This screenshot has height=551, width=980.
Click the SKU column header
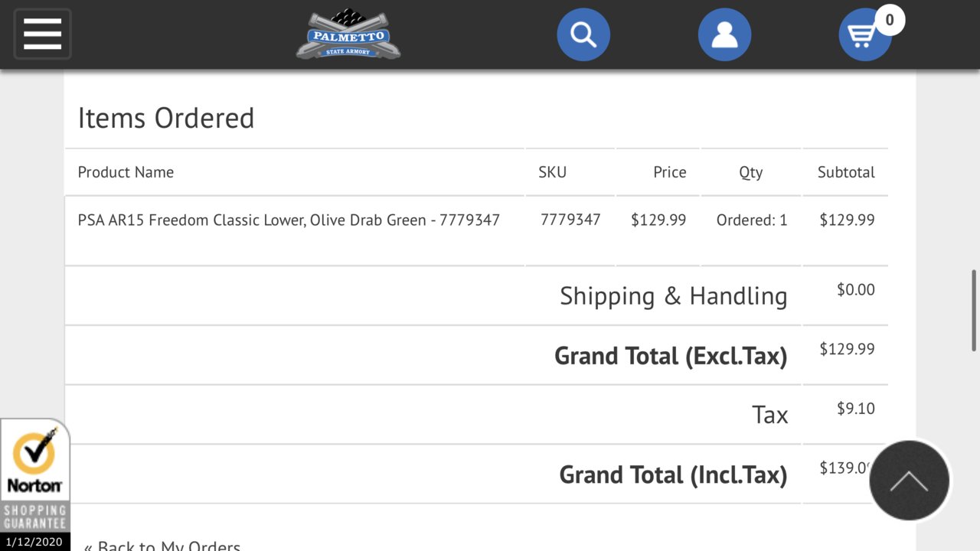click(553, 172)
